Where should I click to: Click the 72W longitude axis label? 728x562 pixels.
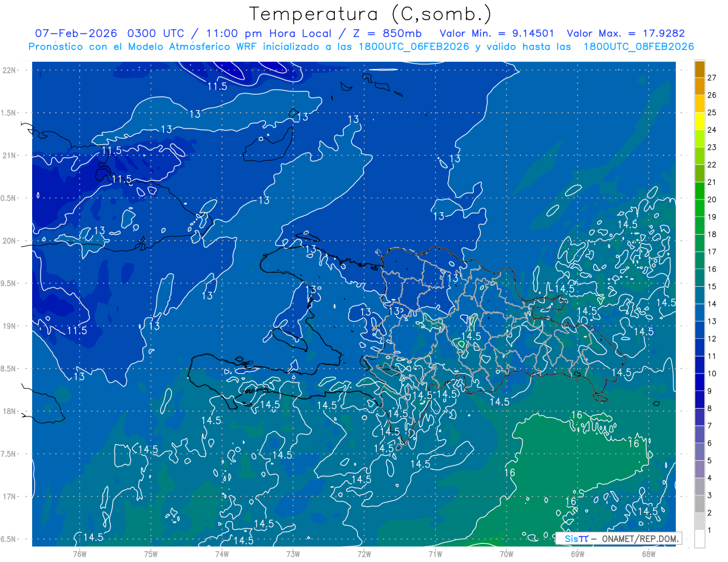coord(364,554)
